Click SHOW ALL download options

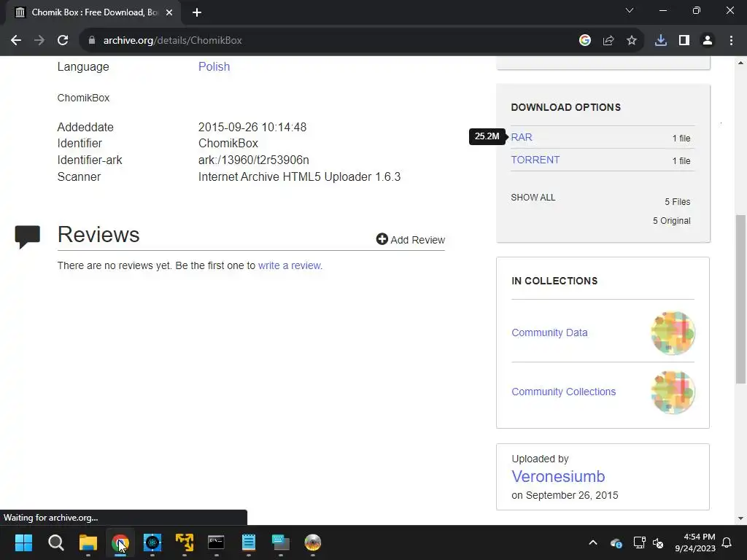(x=533, y=197)
